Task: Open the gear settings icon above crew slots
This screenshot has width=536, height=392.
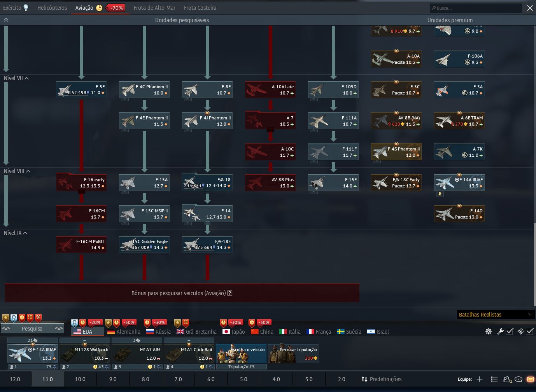Action: (x=489, y=331)
